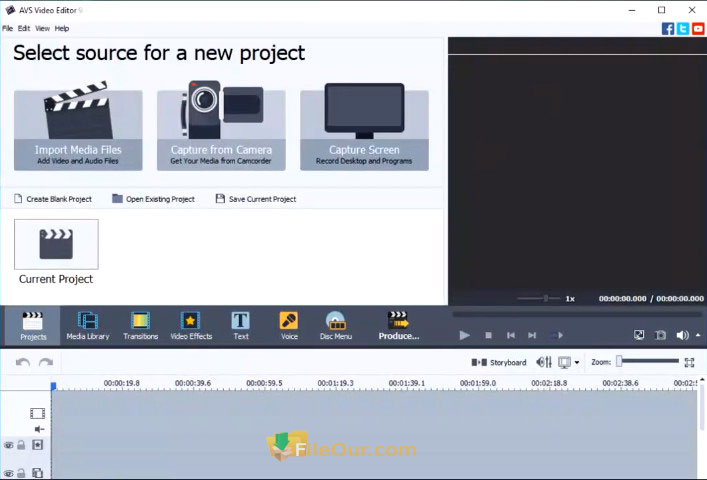This screenshot has width=707, height=480.
Task: Click the Produce button
Action: click(x=399, y=326)
